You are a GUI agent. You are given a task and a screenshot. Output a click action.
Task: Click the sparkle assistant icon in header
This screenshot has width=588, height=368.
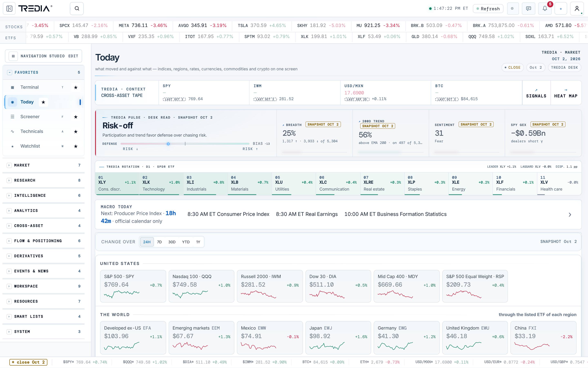(x=561, y=9)
